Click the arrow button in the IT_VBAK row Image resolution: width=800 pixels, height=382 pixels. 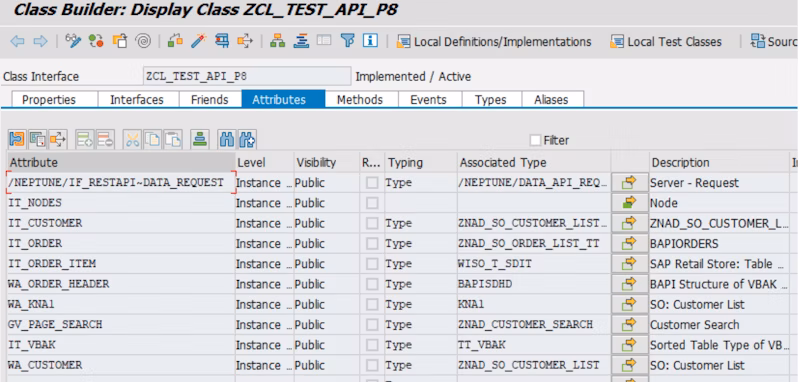630,345
